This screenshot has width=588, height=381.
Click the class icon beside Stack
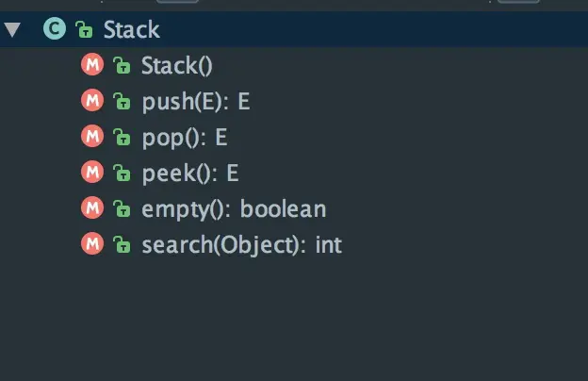(55, 29)
